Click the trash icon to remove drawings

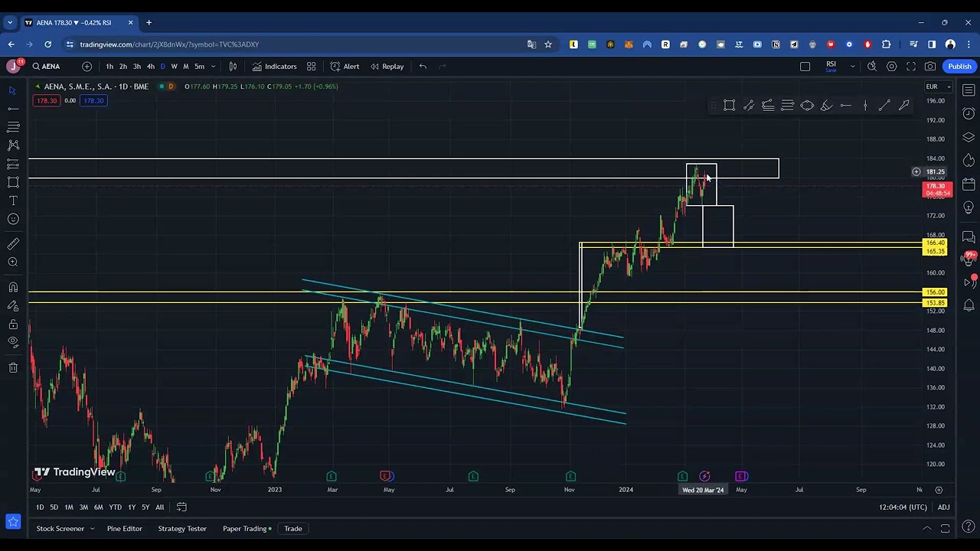(x=13, y=367)
